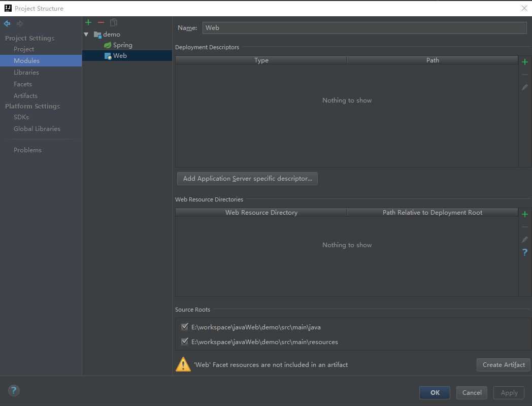Open Global Libraries under Platform Settings

37,129
